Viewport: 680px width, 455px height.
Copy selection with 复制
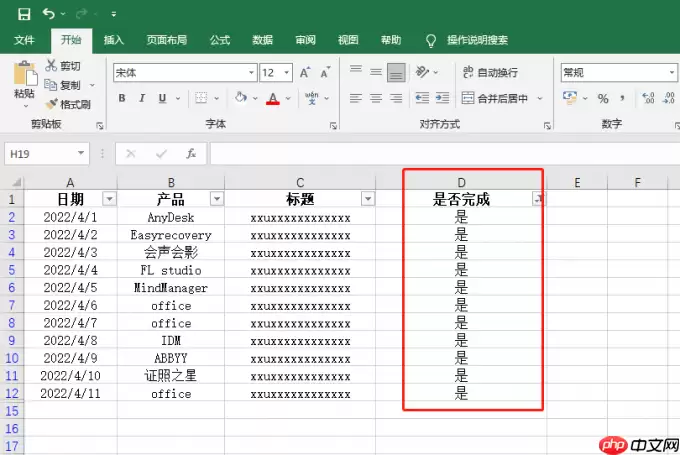(x=63, y=85)
